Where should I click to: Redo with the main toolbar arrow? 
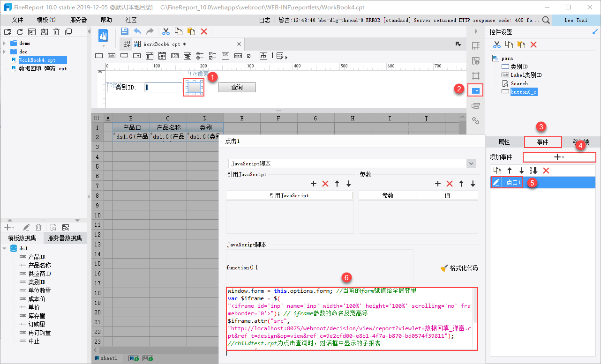coord(150,31)
